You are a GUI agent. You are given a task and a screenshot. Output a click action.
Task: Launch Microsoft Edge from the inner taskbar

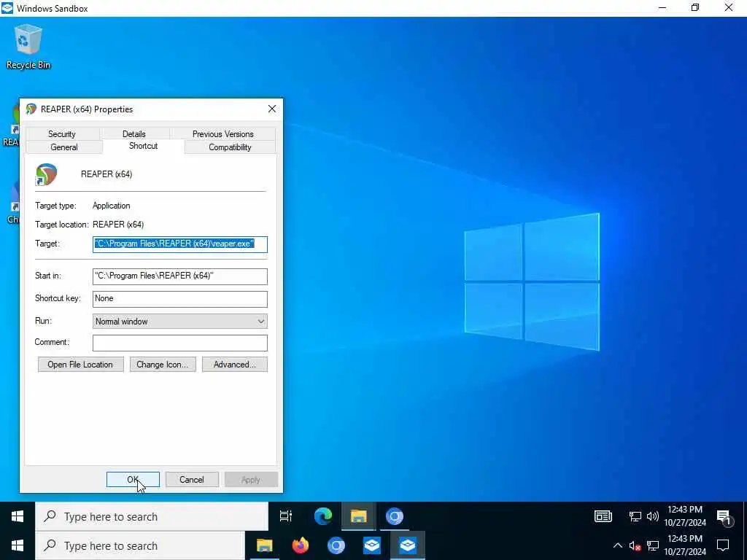pyautogui.click(x=323, y=516)
